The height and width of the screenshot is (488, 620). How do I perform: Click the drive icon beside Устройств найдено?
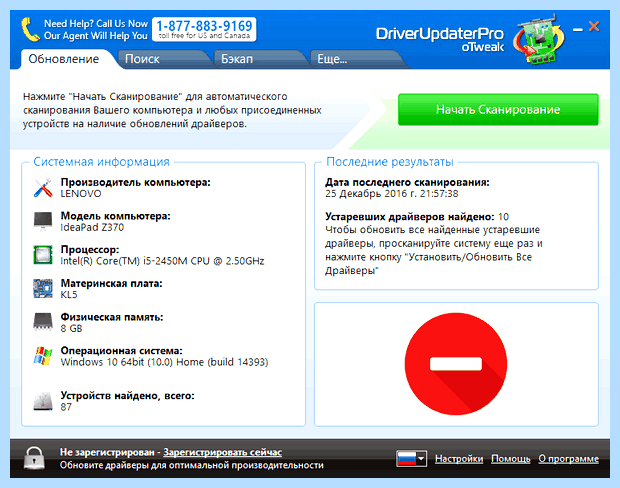coord(43,401)
